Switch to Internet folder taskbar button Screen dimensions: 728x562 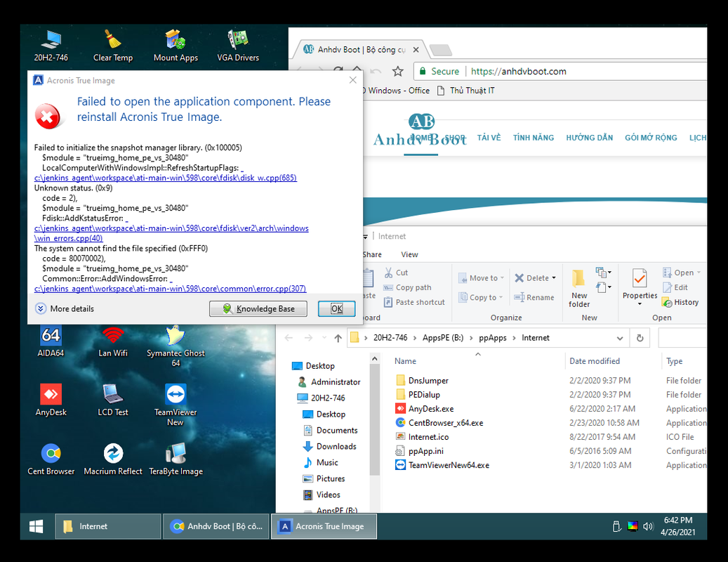coord(107,526)
